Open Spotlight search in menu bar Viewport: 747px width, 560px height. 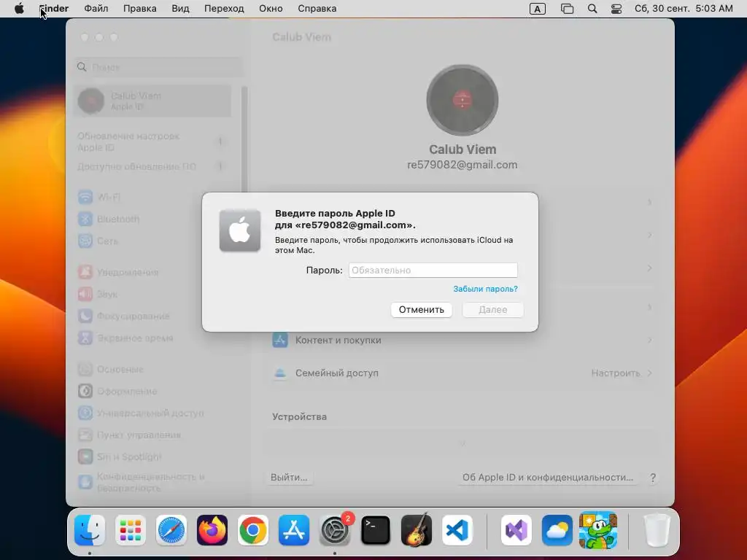pos(592,9)
